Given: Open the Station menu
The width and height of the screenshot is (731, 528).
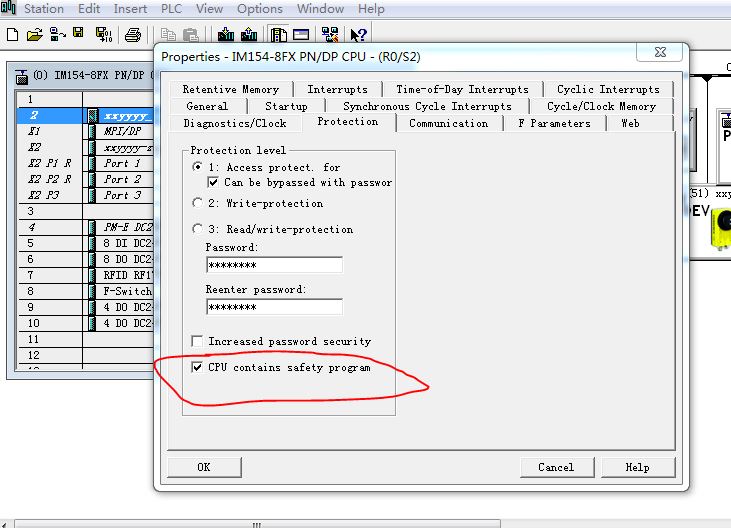Looking at the screenshot, I should (x=44, y=8).
